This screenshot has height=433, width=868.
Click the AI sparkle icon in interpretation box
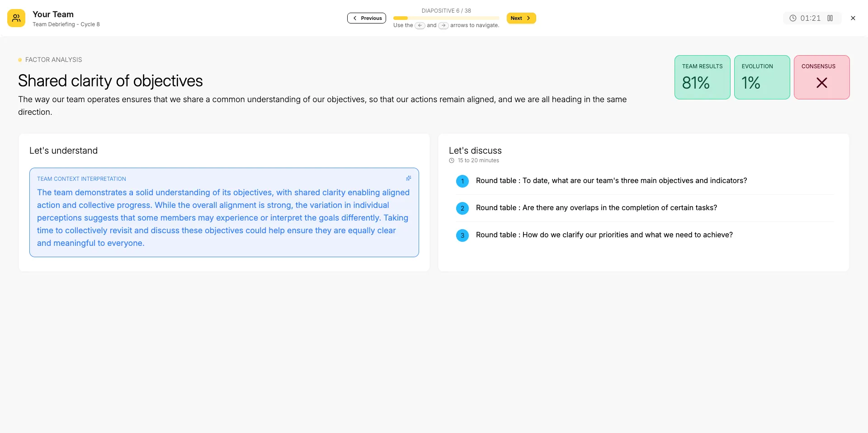pyautogui.click(x=408, y=178)
